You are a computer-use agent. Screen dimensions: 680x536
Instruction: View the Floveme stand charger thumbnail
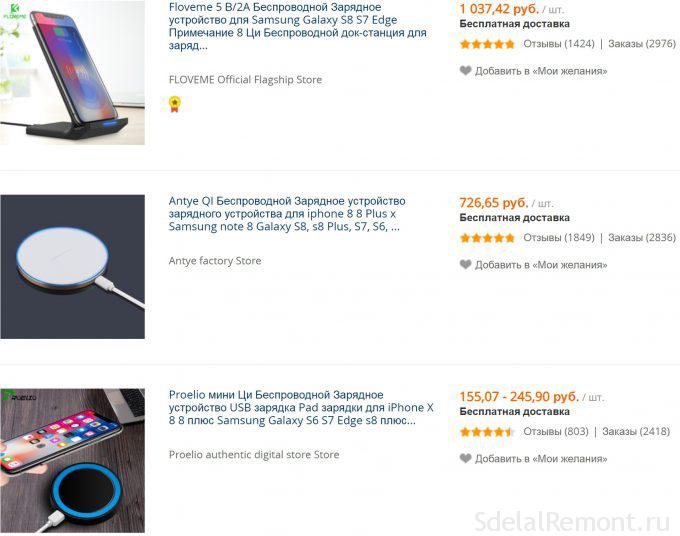(x=72, y=72)
